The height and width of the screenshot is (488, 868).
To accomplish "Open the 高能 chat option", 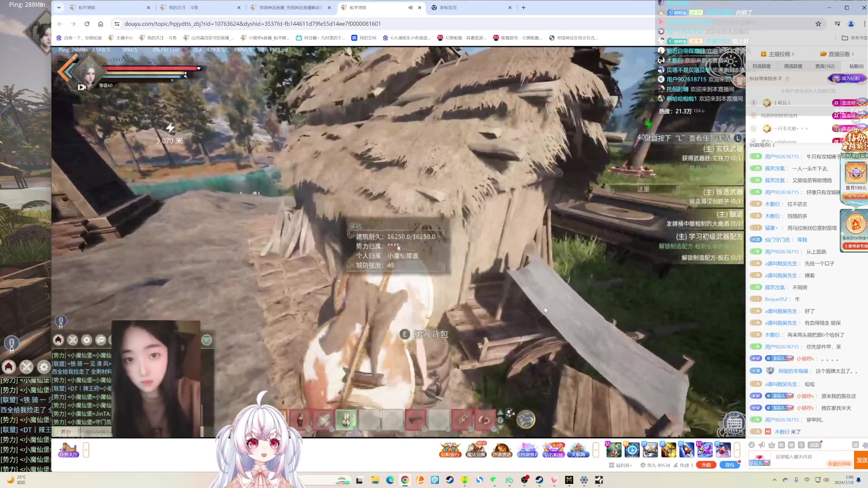I will (815, 445).
